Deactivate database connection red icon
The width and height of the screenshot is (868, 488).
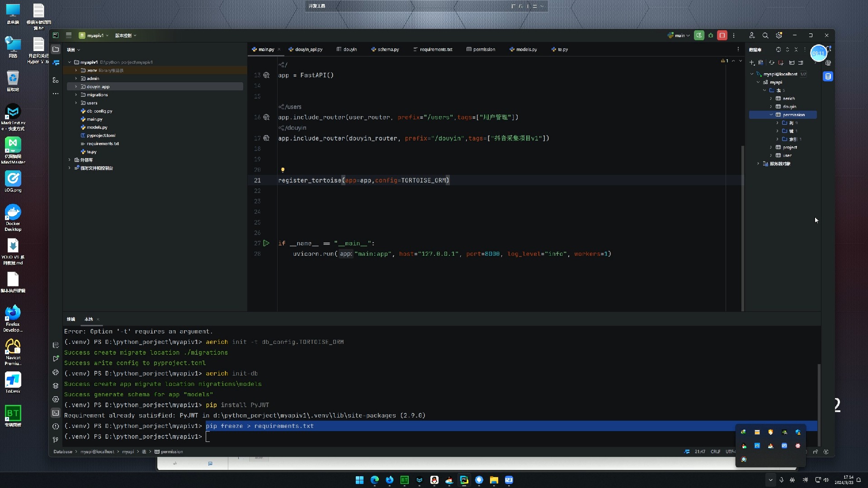tap(781, 62)
